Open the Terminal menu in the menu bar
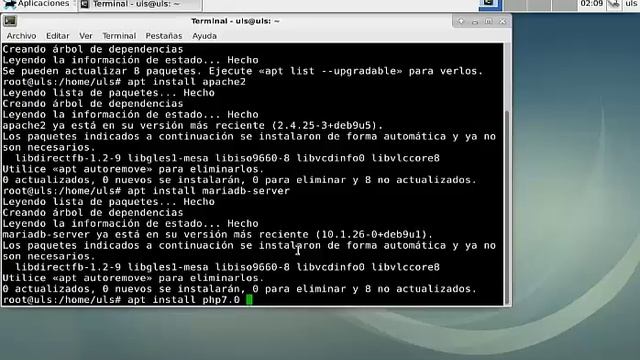Viewport: 640px width, 360px height. [x=119, y=36]
